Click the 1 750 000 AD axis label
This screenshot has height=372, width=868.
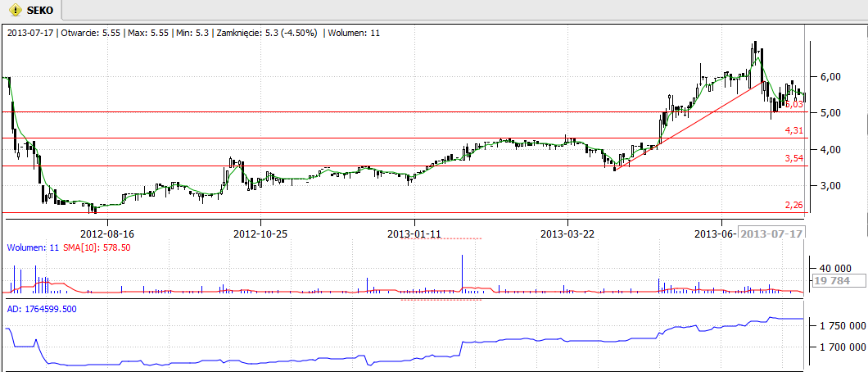[x=841, y=325]
